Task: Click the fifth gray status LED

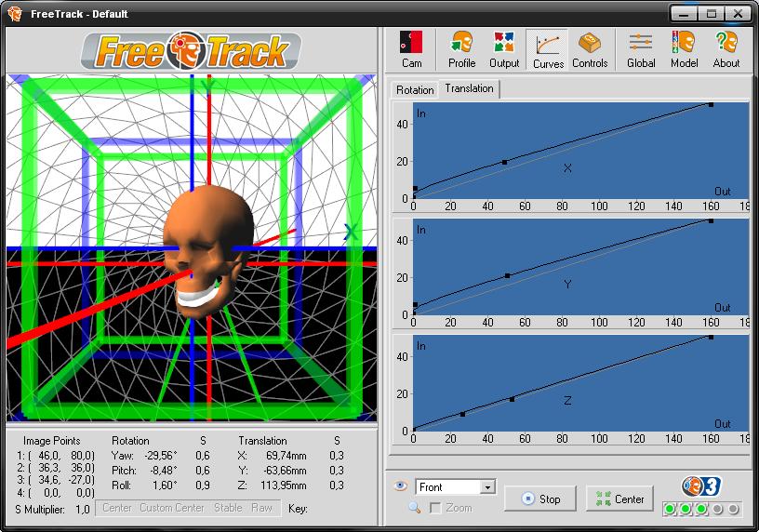Action: point(733,509)
